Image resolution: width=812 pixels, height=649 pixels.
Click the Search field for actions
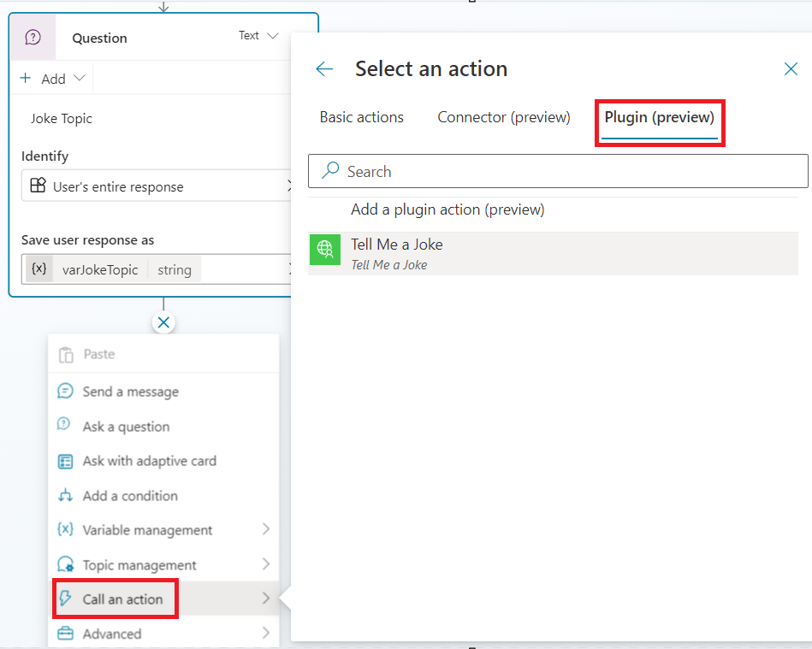[x=558, y=172]
